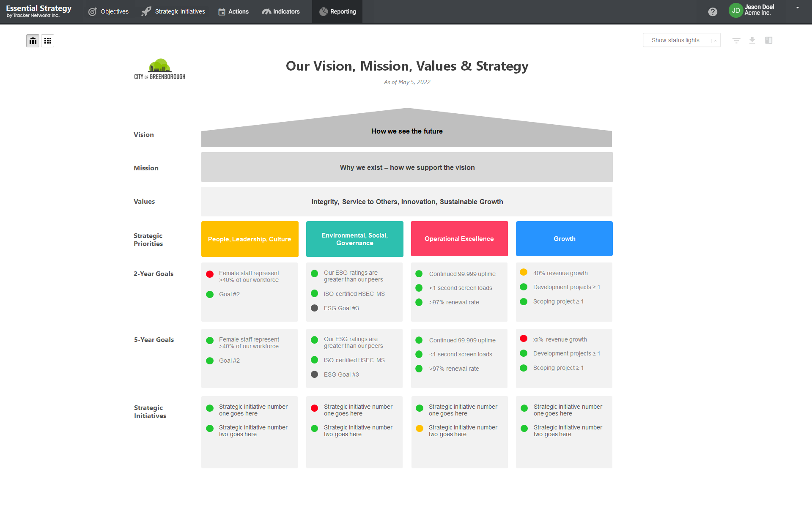Expand the Show status lights chevron

point(715,40)
